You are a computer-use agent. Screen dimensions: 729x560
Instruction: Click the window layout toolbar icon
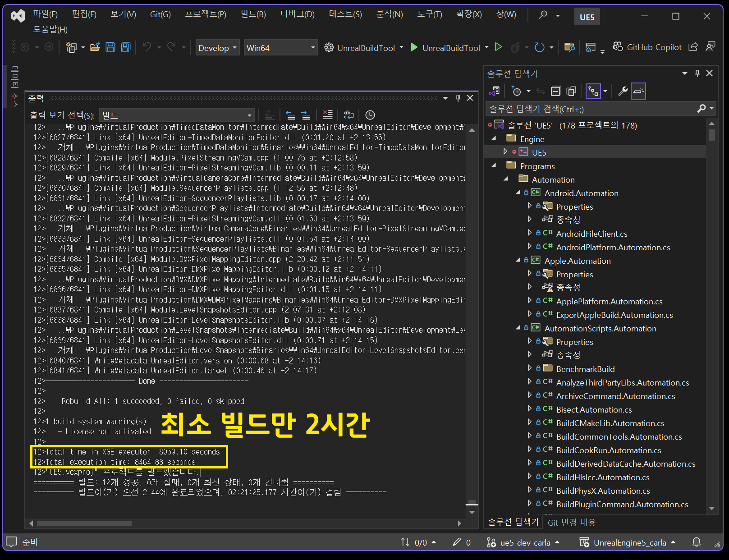[x=591, y=47]
